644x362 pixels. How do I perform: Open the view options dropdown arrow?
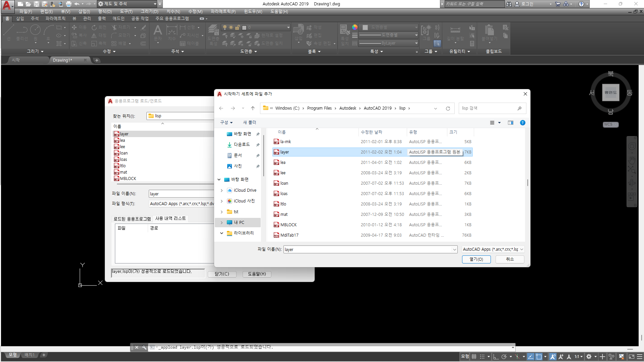tap(499, 123)
